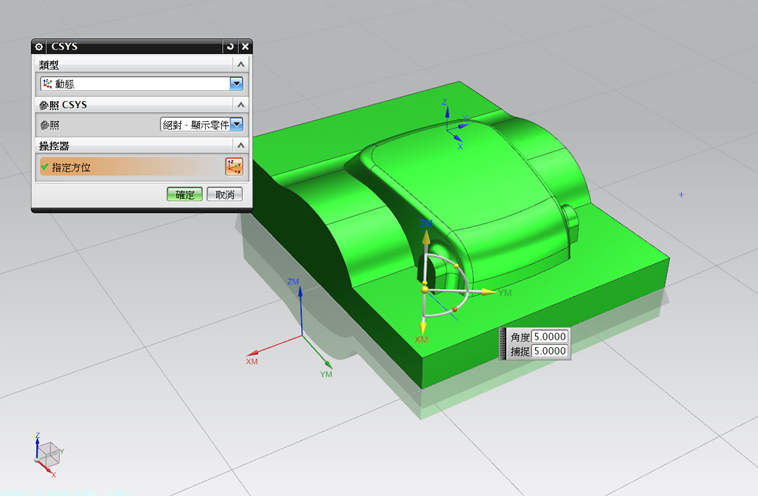Viewport: 758px width, 496px height.
Task: Collapse the 類型 section
Action: pyautogui.click(x=240, y=64)
